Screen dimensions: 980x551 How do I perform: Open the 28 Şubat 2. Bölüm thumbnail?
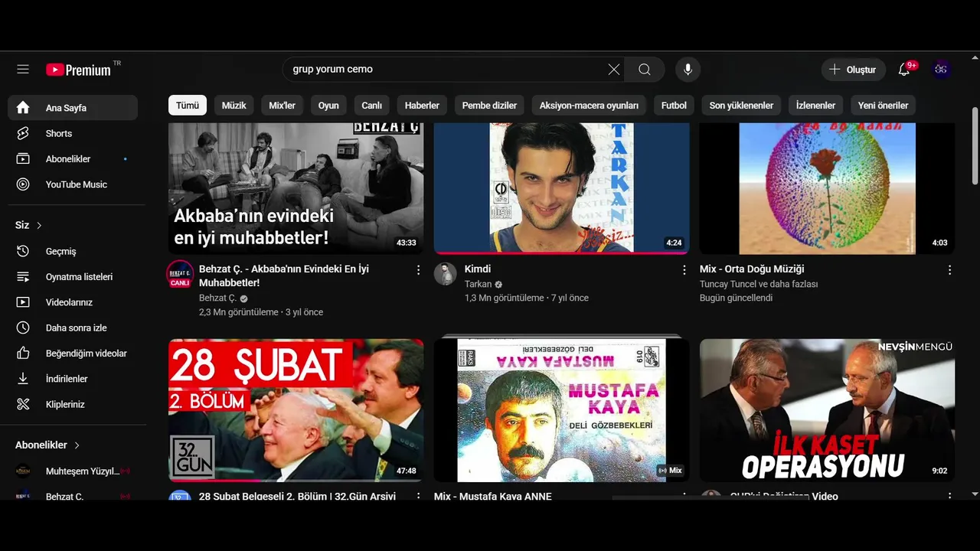pyautogui.click(x=296, y=410)
